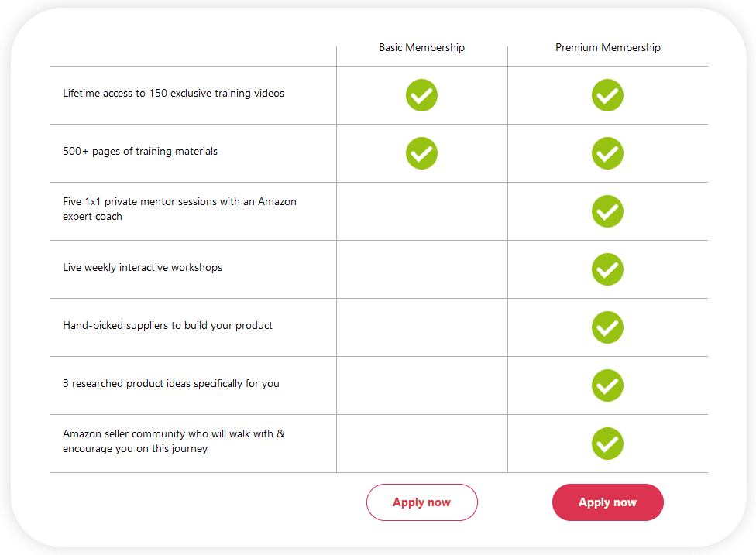Click Premium checkmark for 150 training videos
Image resolution: width=756 pixels, height=555 pixels.
coord(607,95)
